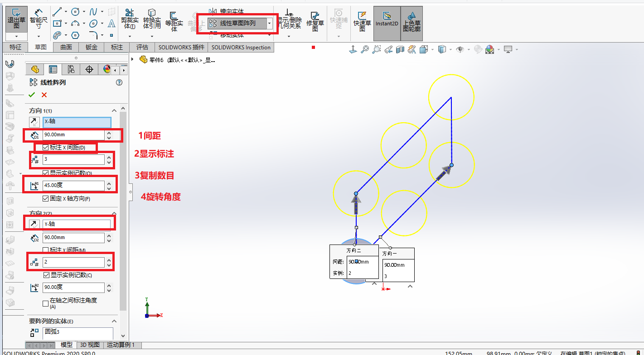The image size is (644, 355).
Task: Open the SOLIDWORKS Inspection tab
Action: point(241,47)
